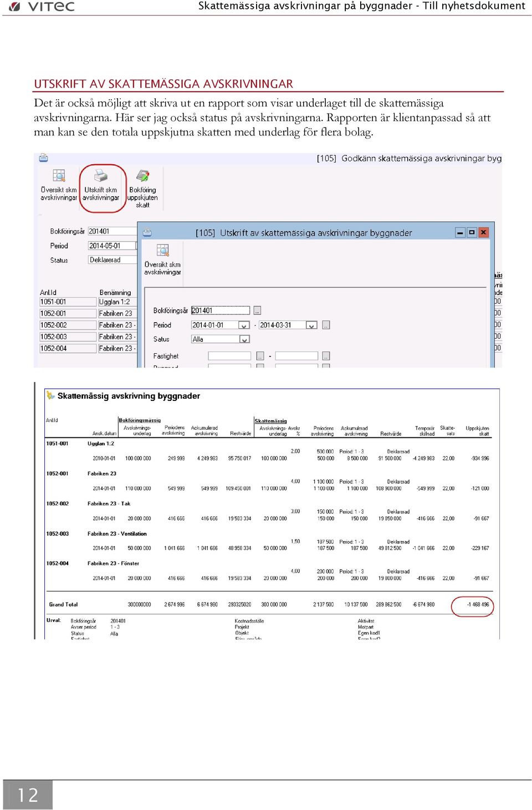Viewport: 532px width, 810px height.
Task: Click the Godkänn window title icon
Action: (43, 158)
